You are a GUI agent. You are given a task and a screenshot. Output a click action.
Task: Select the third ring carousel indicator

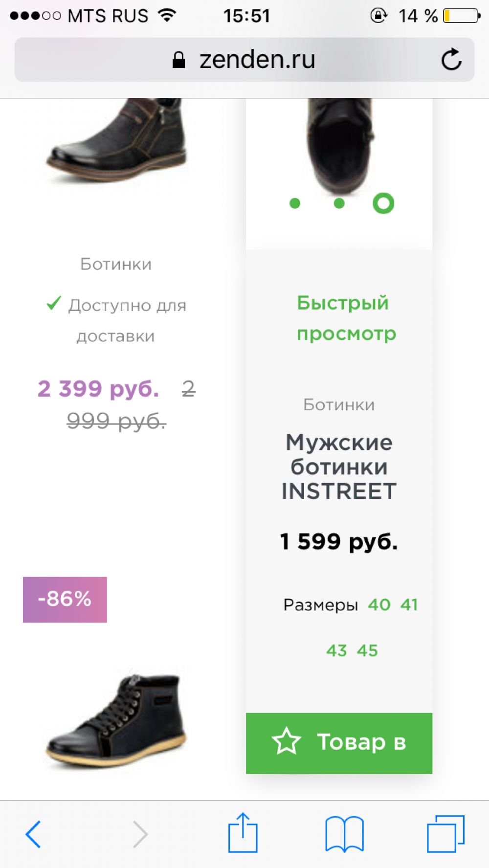[x=383, y=203]
